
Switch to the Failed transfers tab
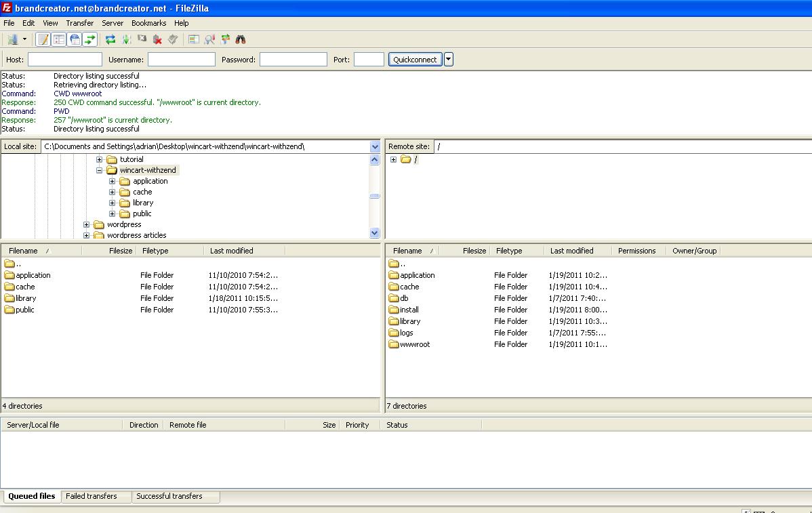[96, 497]
